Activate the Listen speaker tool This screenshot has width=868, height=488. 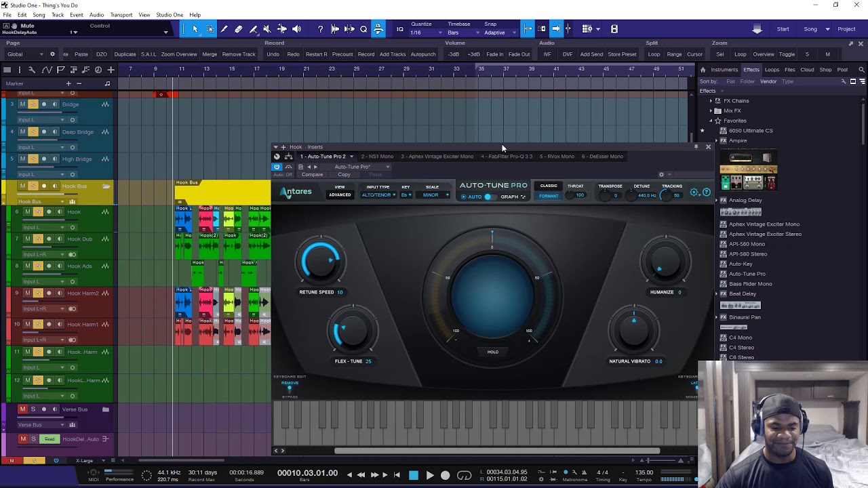pos(296,29)
